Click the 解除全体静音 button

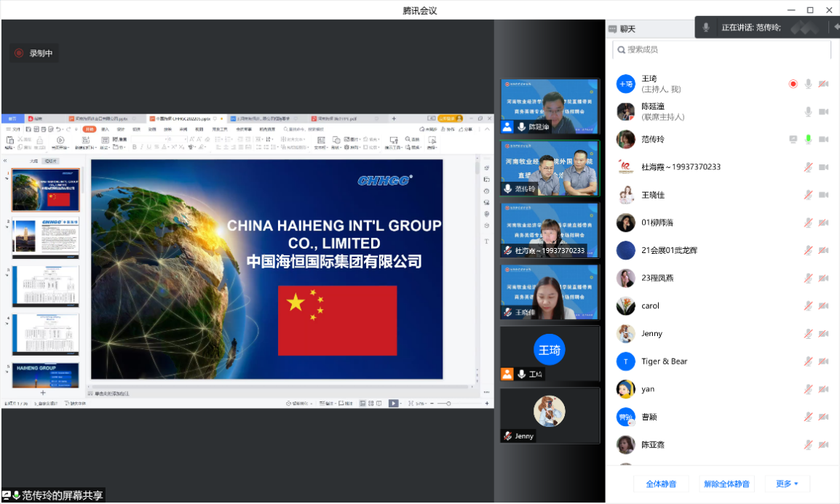click(x=726, y=484)
